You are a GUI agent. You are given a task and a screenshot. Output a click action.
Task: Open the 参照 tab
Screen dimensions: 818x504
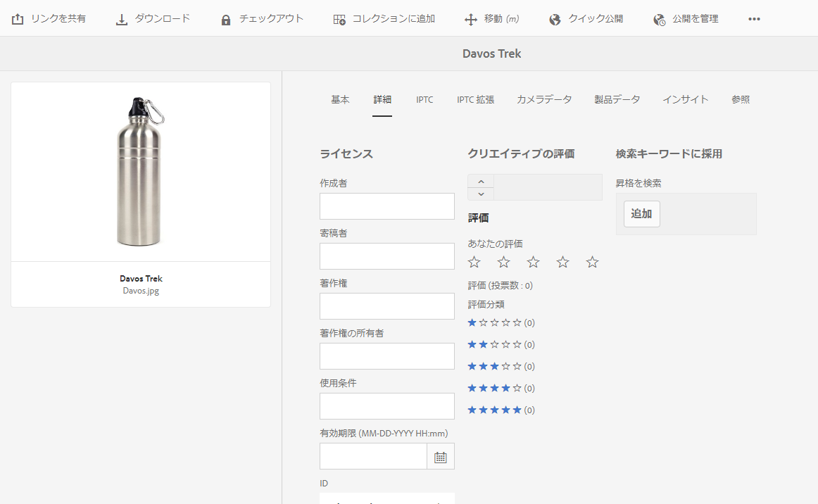click(x=741, y=100)
